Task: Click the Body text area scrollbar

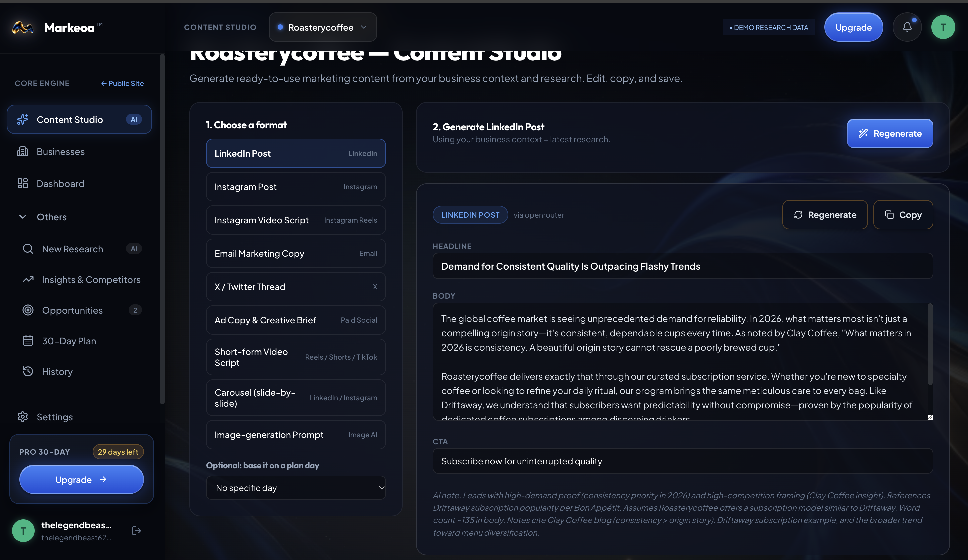Action: click(x=930, y=344)
